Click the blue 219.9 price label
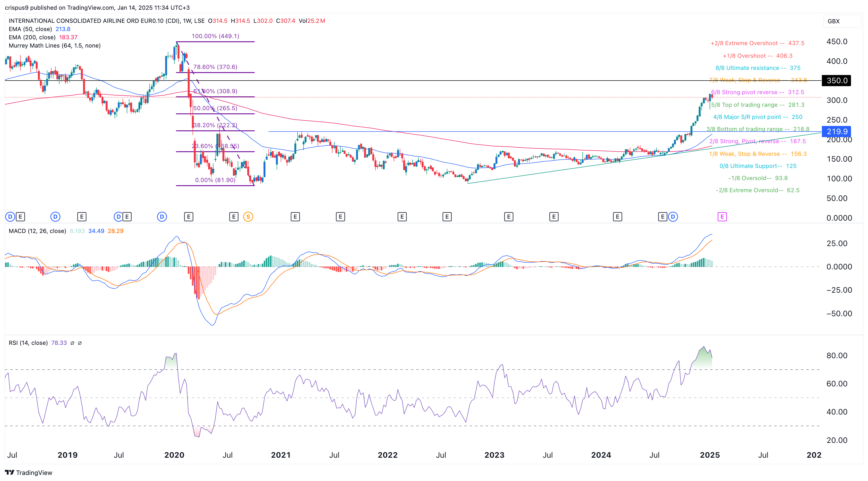Screen dimensions: 868x481 tap(836, 132)
